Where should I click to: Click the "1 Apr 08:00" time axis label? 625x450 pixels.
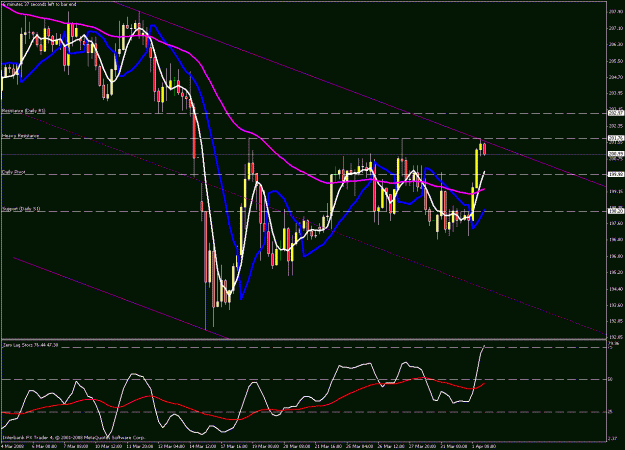483,446
